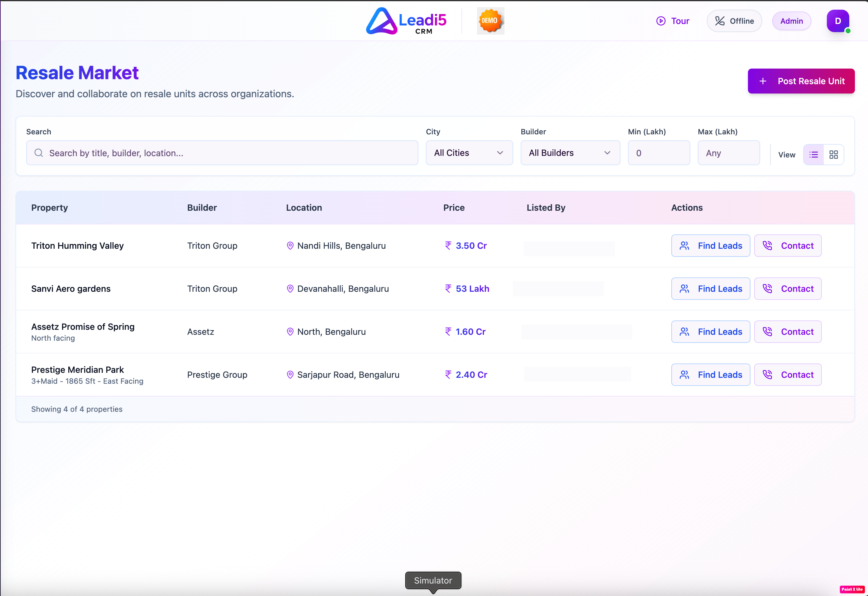The width and height of the screenshot is (868, 596).
Task: Click the North facing subtitle
Action: [53, 338]
